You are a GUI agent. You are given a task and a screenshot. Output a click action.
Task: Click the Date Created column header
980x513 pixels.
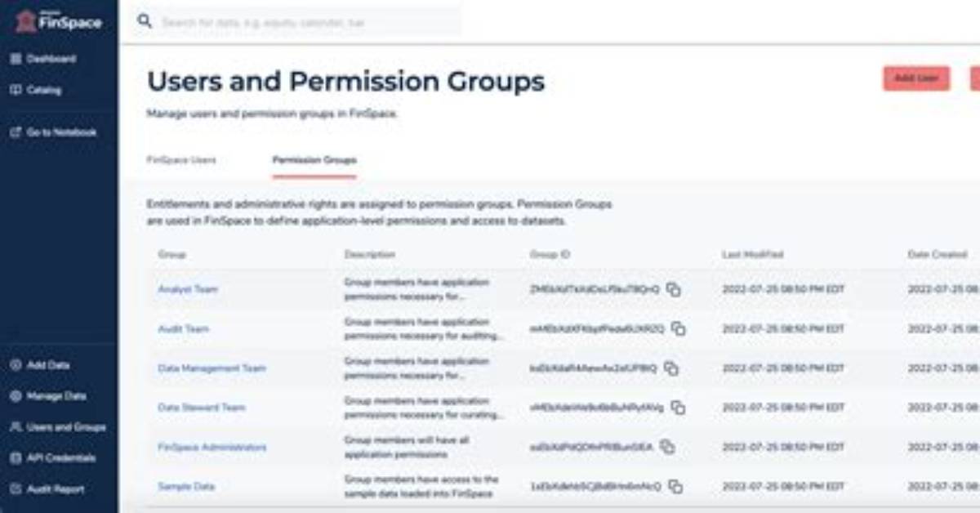938,255
